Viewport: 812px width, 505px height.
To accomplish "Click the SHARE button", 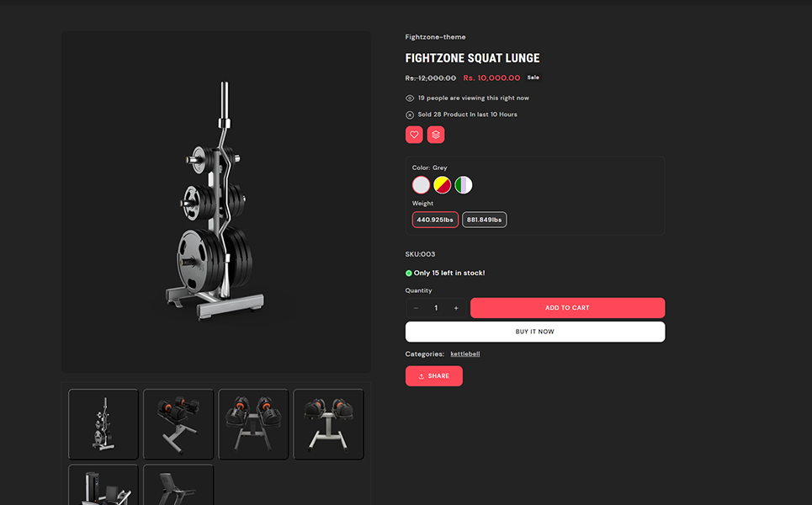I will pos(434,376).
